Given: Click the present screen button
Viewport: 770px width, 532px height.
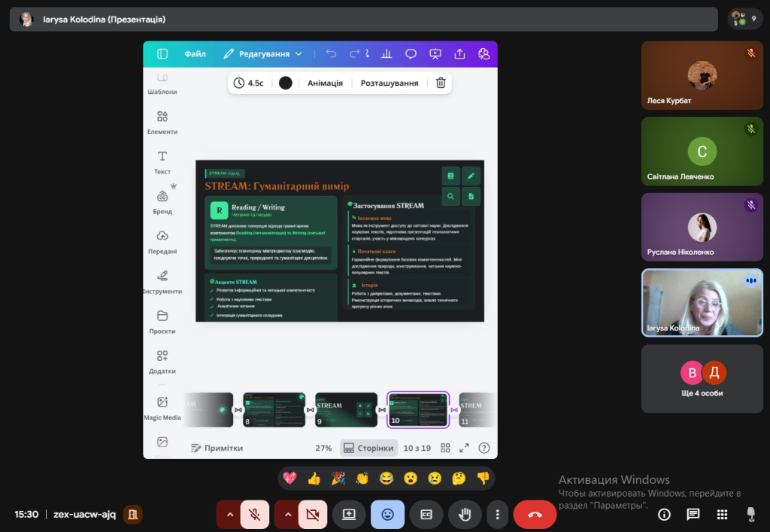Looking at the screenshot, I should (x=349, y=515).
